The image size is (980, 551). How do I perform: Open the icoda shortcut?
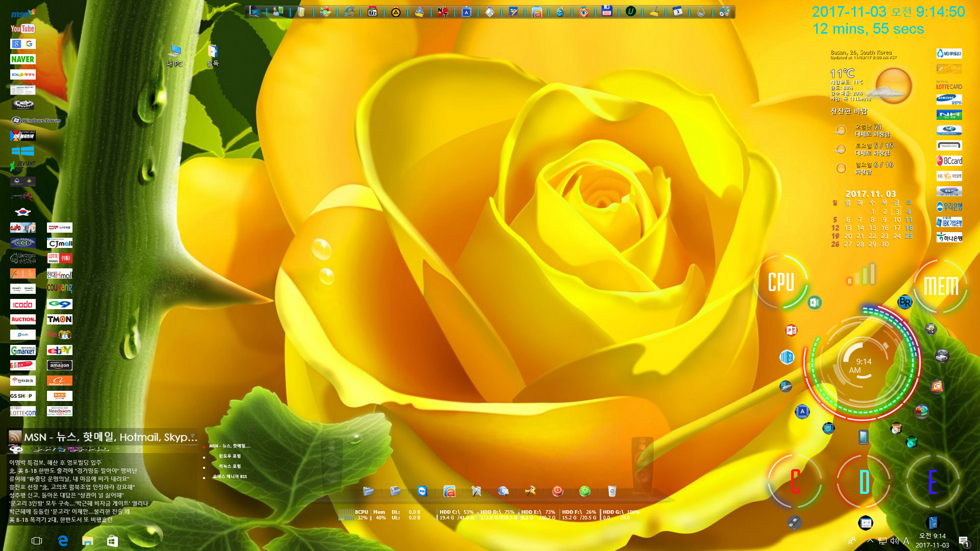pyautogui.click(x=23, y=304)
